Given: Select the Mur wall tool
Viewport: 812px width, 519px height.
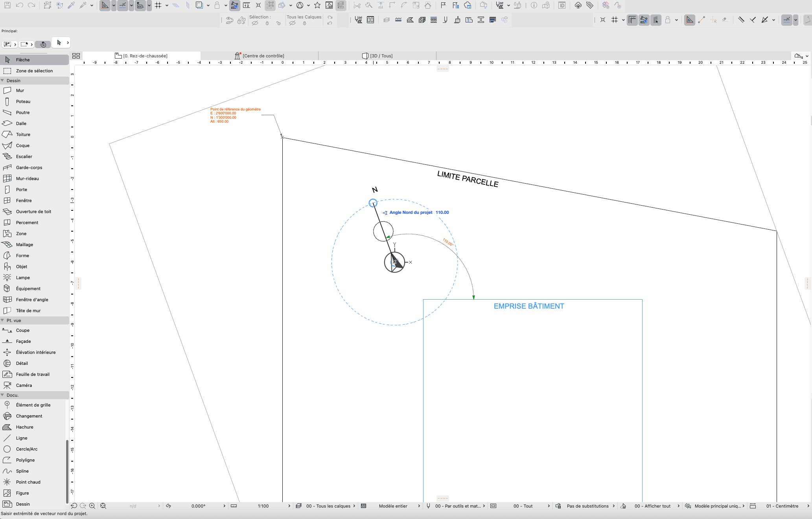Looking at the screenshot, I should coord(35,90).
